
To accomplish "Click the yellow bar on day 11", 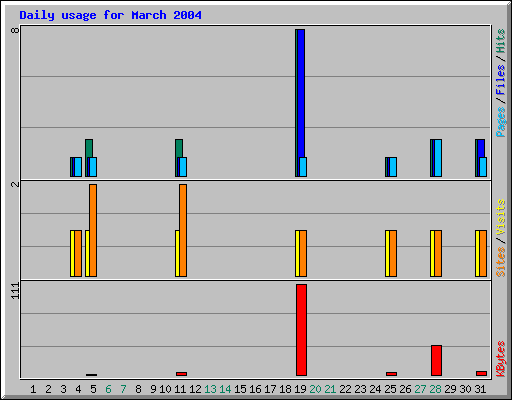I will point(177,253).
